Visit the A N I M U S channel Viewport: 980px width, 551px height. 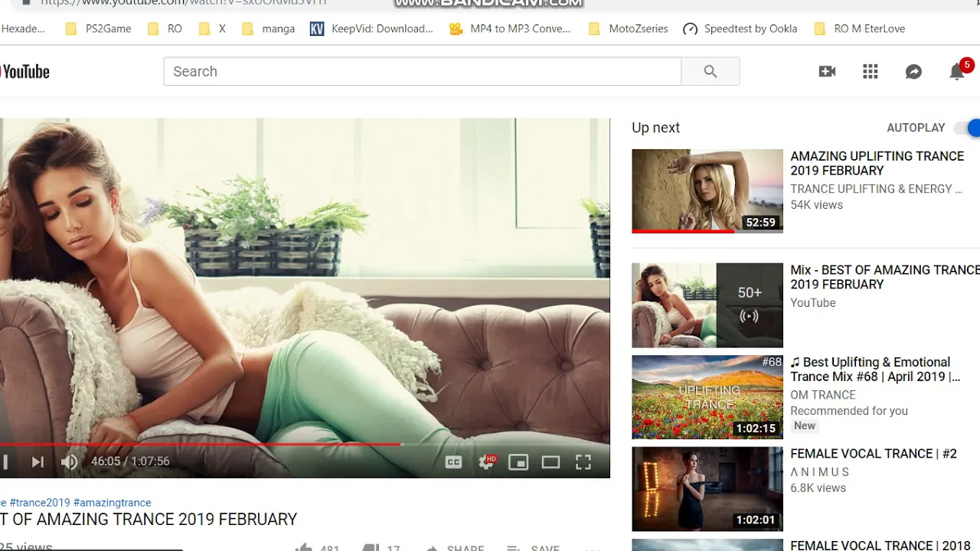click(x=819, y=472)
